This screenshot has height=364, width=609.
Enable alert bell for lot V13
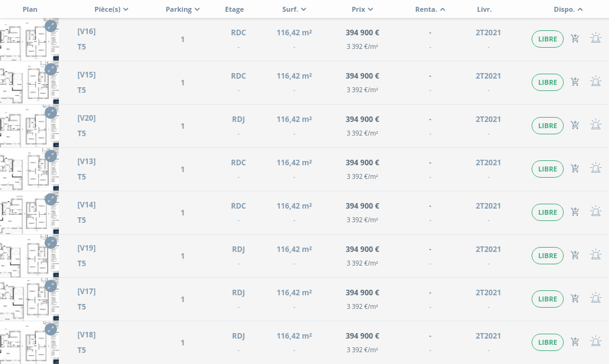[x=595, y=168]
